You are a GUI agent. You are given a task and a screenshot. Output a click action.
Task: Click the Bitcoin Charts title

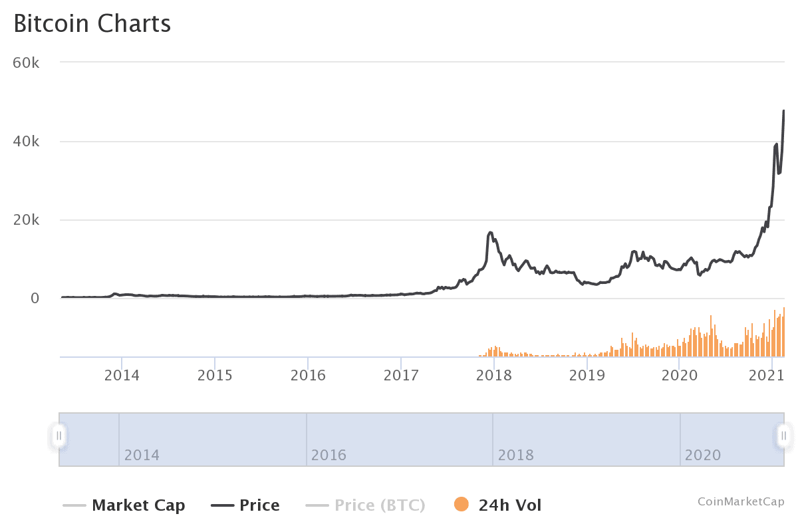tap(93, 24)
